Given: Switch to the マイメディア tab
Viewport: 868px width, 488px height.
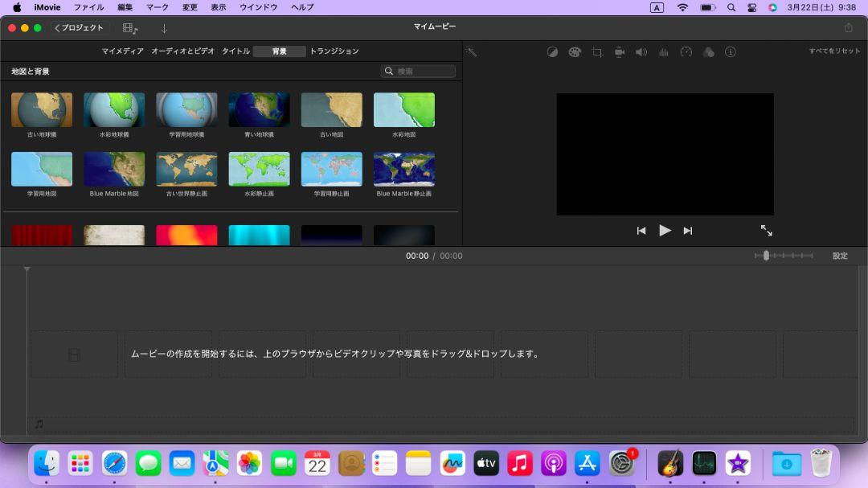Looking at the screenshot, I should click(x=122, y=51).
